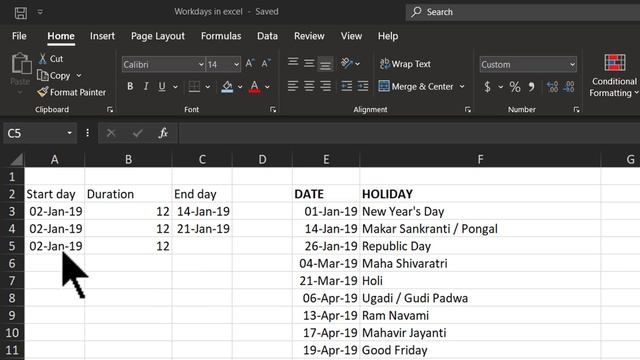The width and height of the screenshot is (640, 360).
Task: Increase font size icon
Action: pyautogui.click(x=250, y=63)
